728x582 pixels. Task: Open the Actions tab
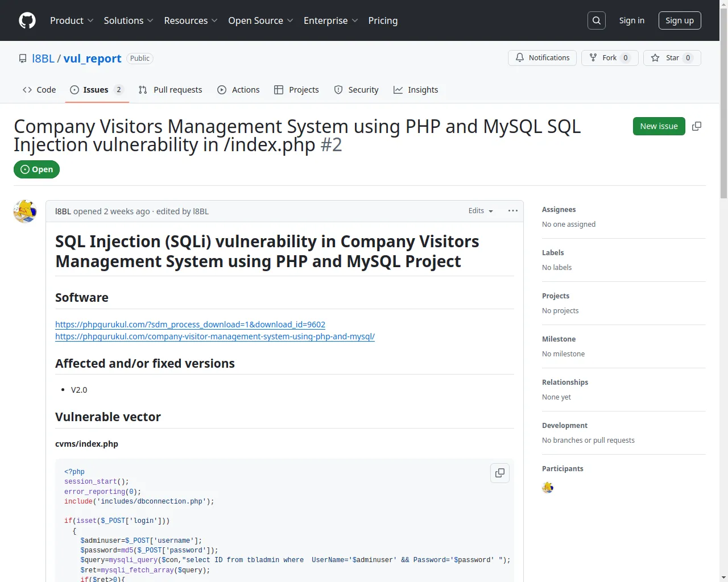238,90
